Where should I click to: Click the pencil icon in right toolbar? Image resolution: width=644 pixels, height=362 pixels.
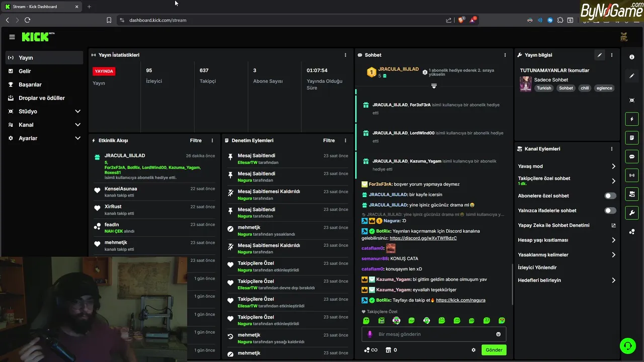[x=632, y=76]
